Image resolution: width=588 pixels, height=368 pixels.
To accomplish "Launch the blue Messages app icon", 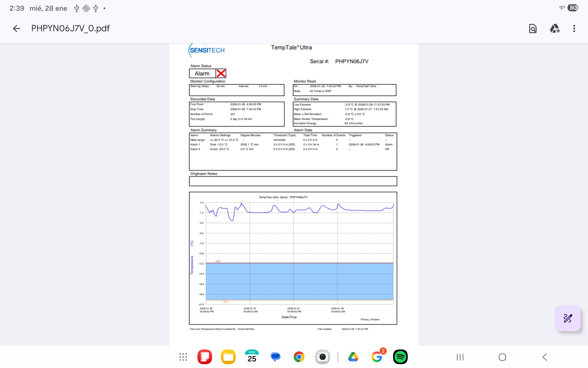I will (x=275, y=357).
